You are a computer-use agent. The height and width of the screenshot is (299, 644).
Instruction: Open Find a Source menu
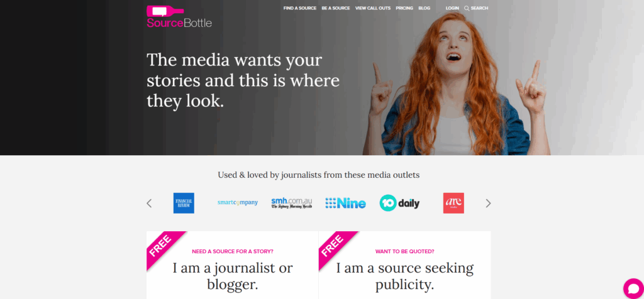click(x=300, y=8)
